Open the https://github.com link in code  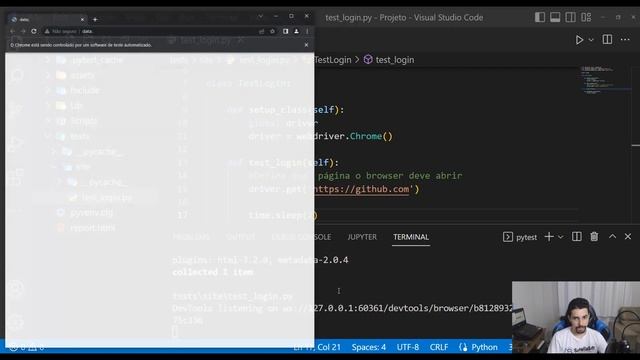[x=361, y=189]
